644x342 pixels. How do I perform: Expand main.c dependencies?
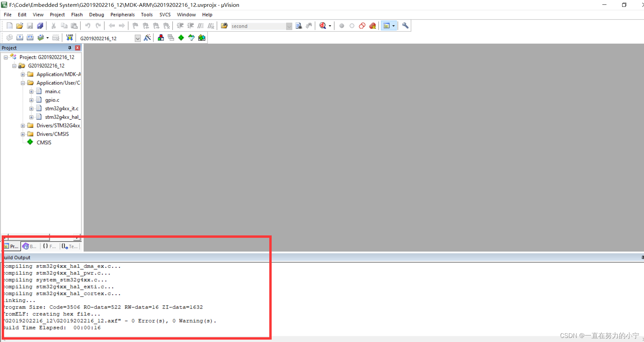pos(31,92)
